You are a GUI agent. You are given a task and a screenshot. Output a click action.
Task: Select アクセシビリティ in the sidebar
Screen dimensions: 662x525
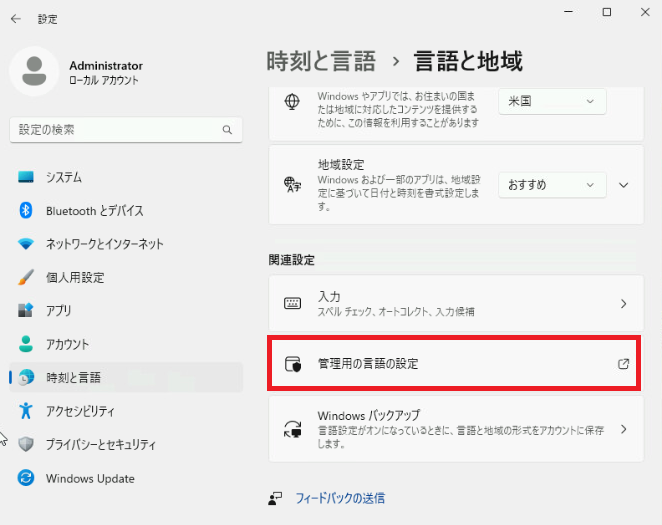pos(126,411)
